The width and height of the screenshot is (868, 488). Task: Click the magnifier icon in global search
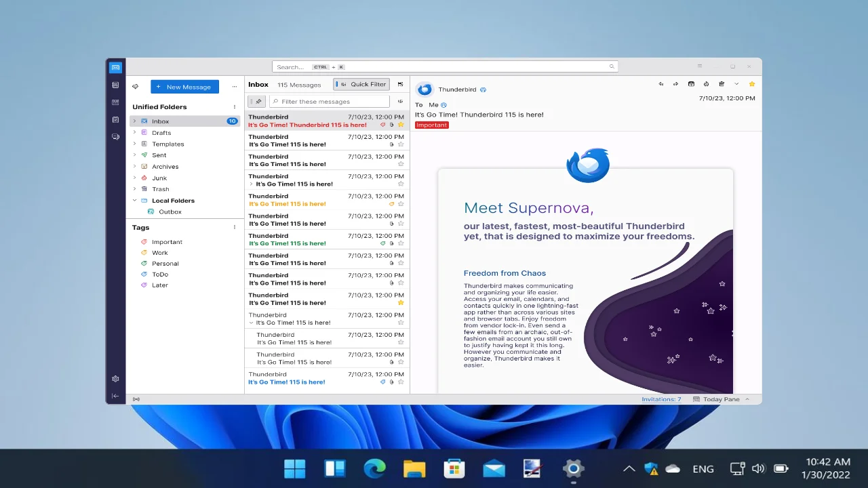tap(612, 66)
